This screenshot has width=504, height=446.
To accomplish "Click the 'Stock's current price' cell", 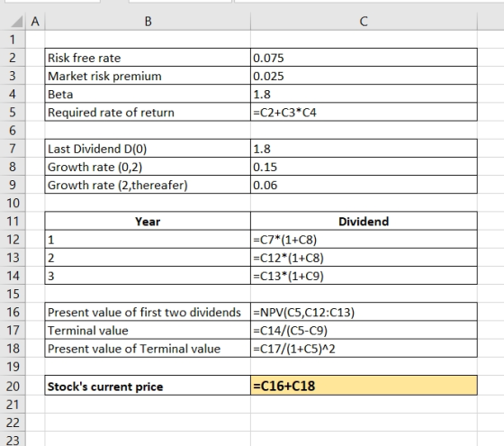I will (x=148, y=386).
